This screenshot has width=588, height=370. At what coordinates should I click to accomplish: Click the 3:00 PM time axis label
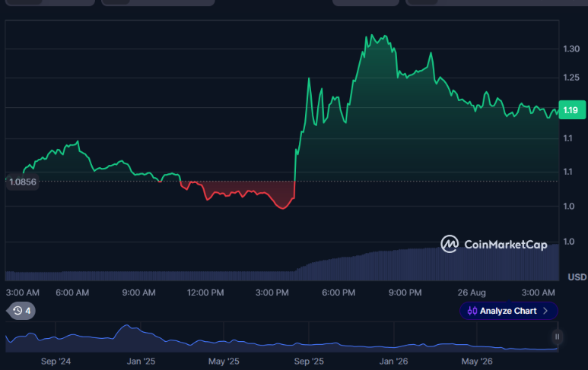(272, 293)
